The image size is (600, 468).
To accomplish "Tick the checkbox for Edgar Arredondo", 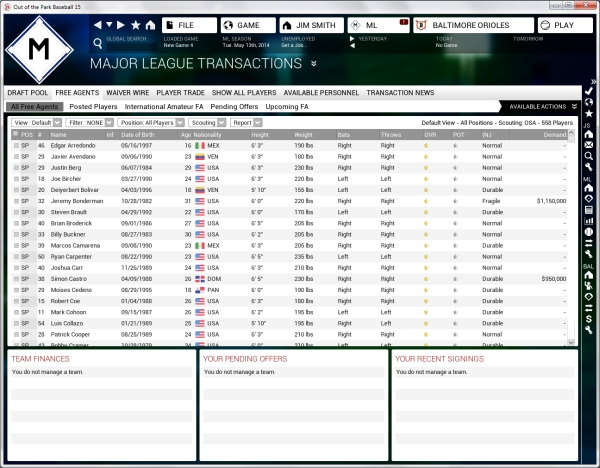I will 15,146.
